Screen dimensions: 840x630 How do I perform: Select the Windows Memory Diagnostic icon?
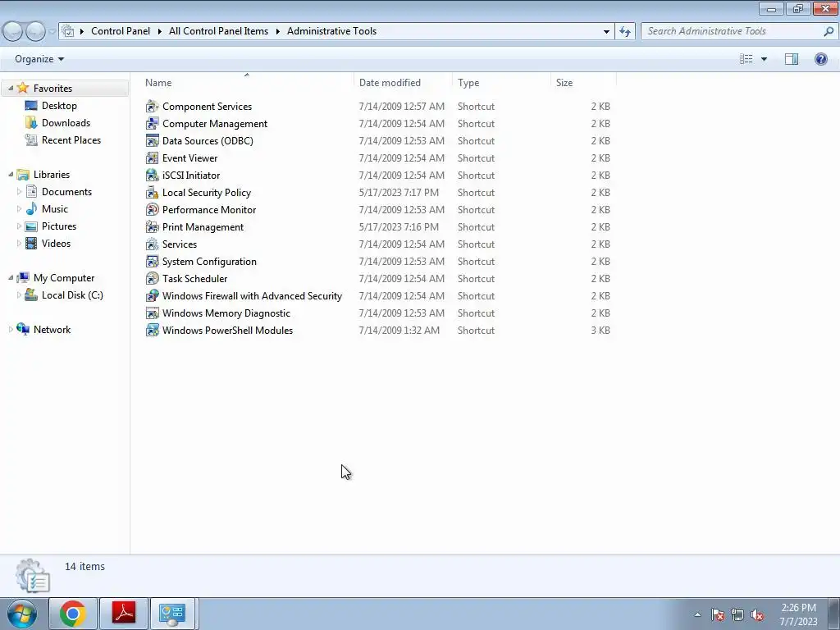tap(152, 313)
